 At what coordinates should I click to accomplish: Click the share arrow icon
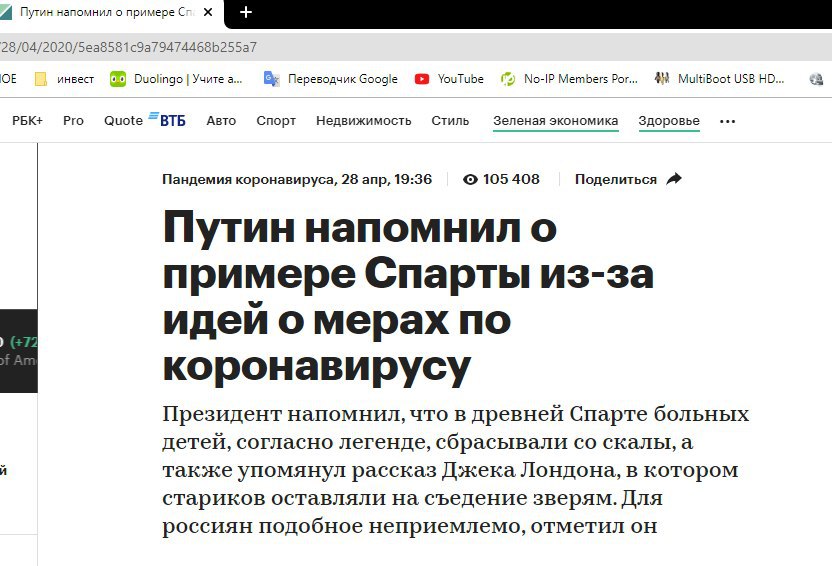[673, 179]
